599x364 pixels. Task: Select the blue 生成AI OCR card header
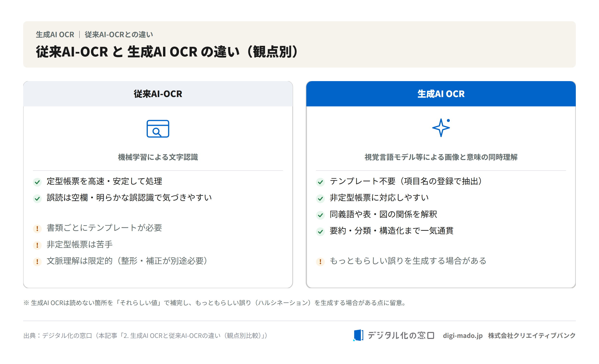pyautogui.click(x=441, y=94)
